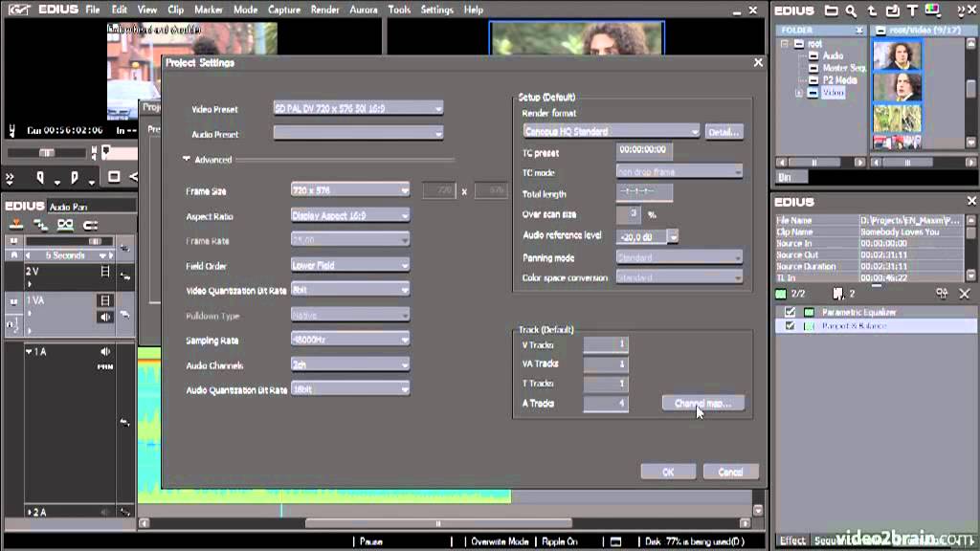Open the Marker menu
This screenshot has height=551, width=980.
pyautogui.click(x=208, y=10)
